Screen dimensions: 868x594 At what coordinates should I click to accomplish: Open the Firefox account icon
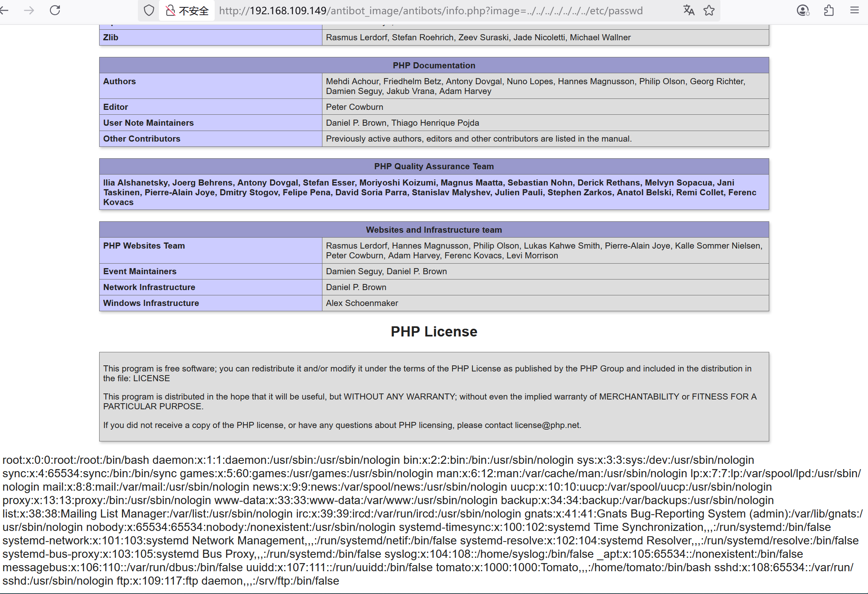803,10
